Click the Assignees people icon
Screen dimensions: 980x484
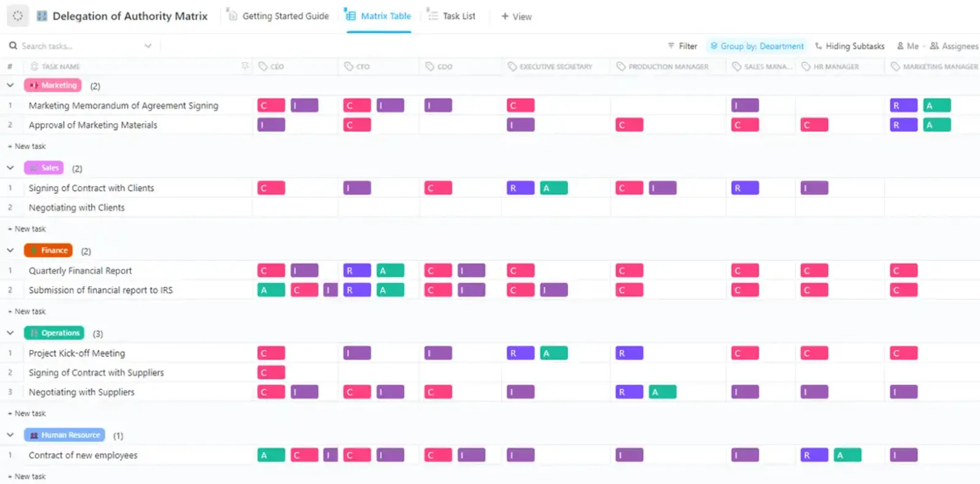click(x=934, y=46)
